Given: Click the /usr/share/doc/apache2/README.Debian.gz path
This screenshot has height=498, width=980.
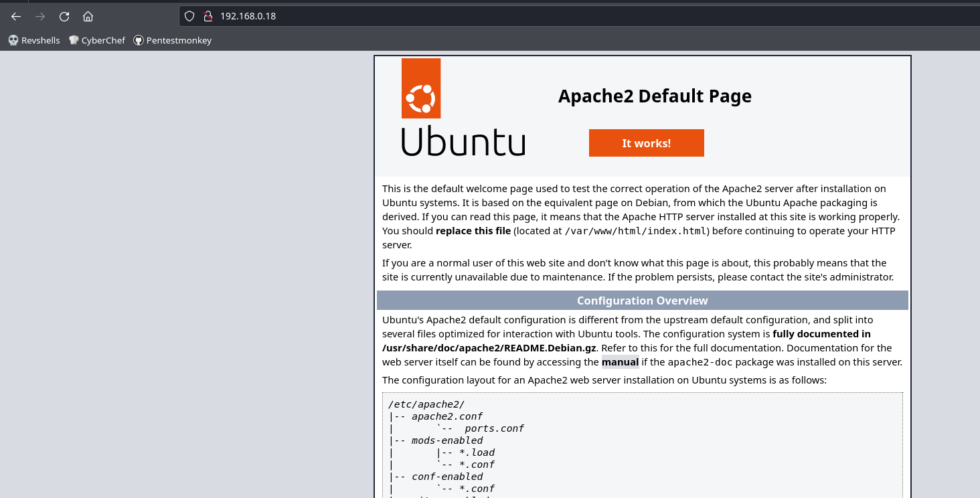Looking at the screenshot, I should 490,348.
